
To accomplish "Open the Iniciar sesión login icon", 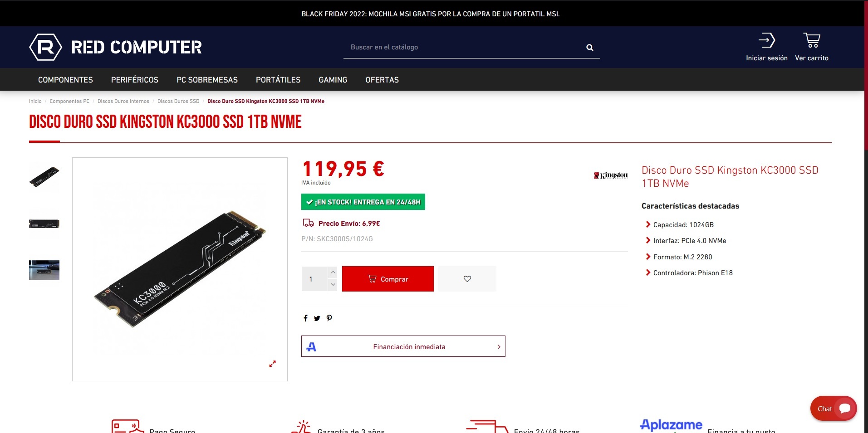I will click(767, 40).
